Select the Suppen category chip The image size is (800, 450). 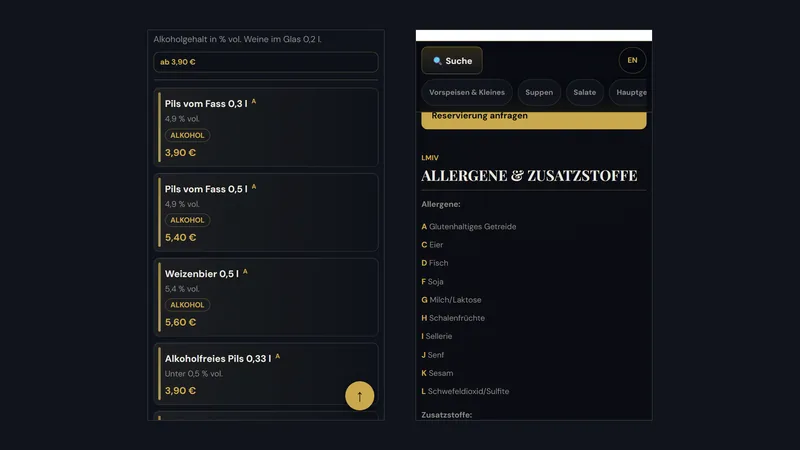[x=539, y=92]
